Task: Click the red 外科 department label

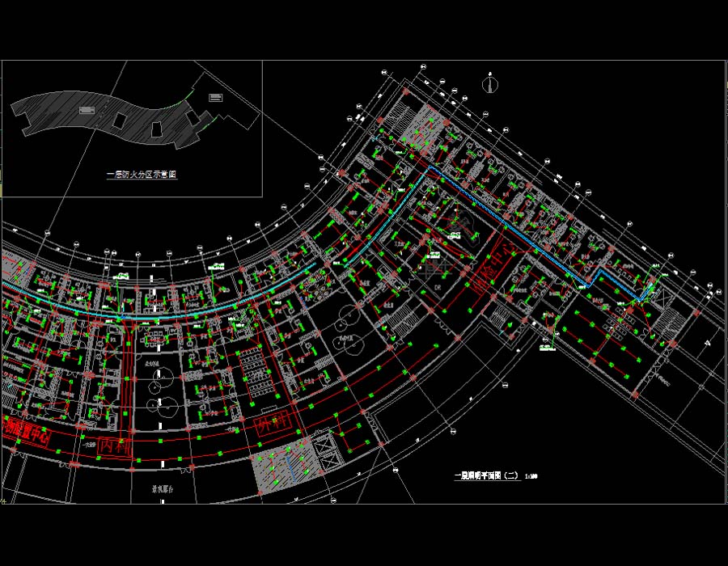Action: pos(273,423)
